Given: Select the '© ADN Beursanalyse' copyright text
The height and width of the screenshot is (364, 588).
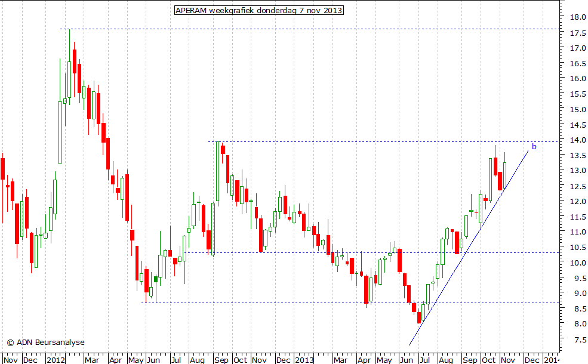Looking at the screenshot, I should click(x=46, y=343).
